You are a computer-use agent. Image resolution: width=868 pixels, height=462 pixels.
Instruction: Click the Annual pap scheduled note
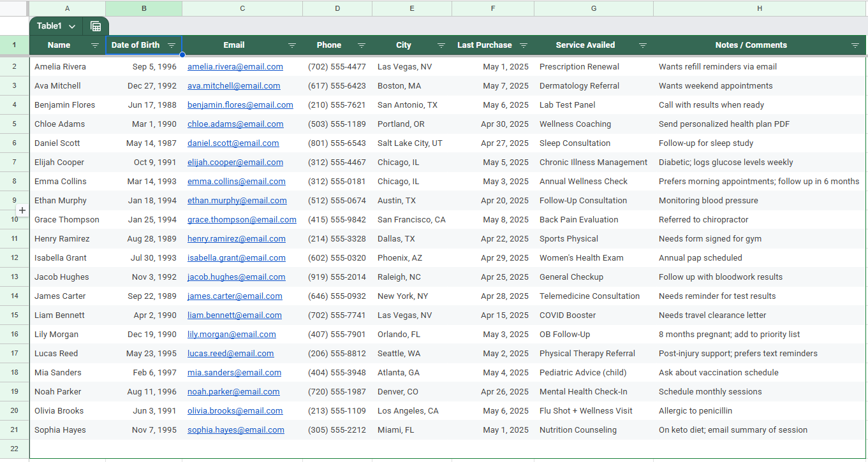(x=760, y=258)
